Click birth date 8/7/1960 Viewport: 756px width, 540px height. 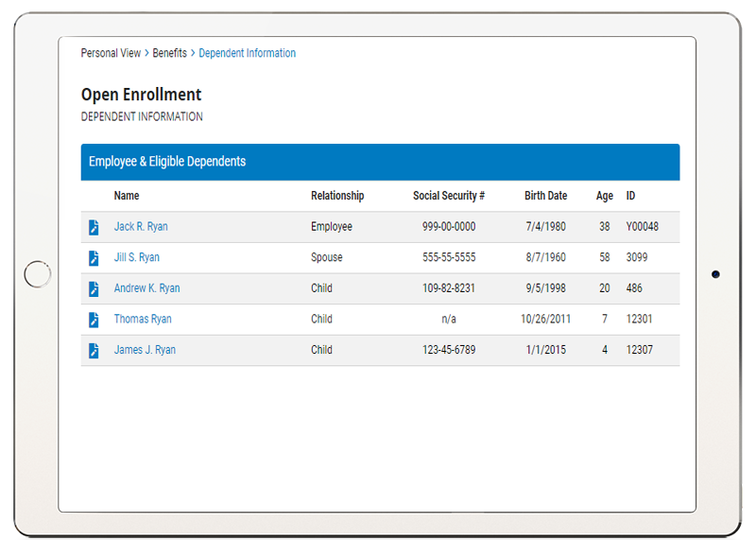[546, 257]
